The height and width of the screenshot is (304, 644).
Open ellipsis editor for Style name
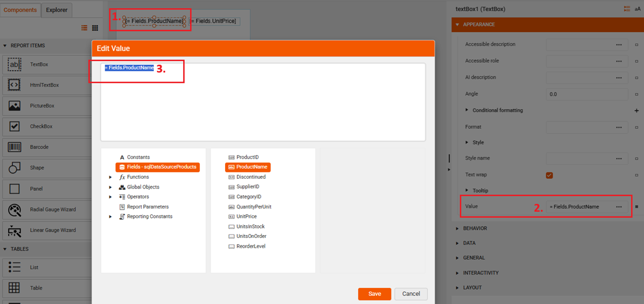click(x=619, y=159)
